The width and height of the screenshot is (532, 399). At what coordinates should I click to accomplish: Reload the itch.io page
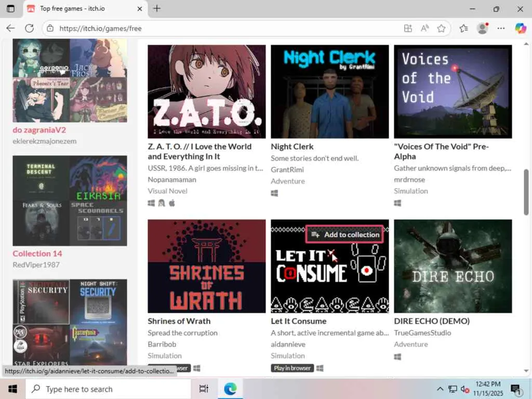[x=30, y=29]
